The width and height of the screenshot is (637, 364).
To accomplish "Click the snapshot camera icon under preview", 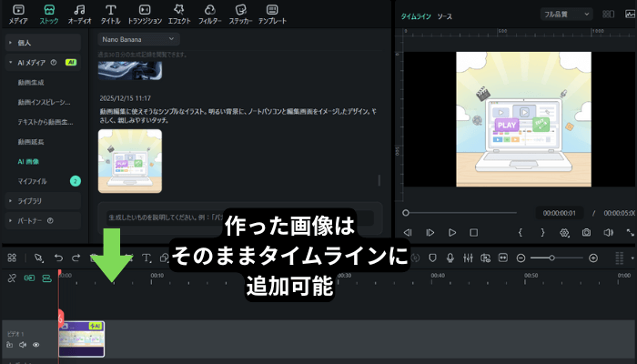I will coord(586,233).
